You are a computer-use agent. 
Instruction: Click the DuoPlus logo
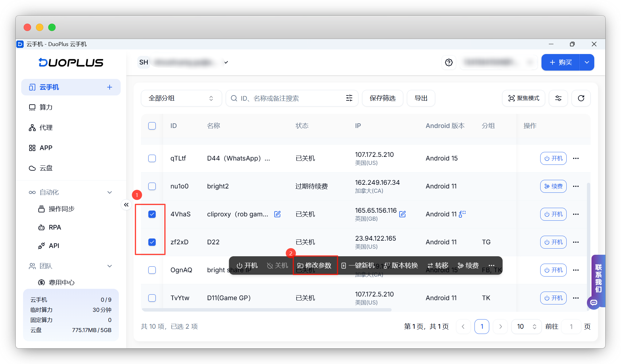(71, 62)
